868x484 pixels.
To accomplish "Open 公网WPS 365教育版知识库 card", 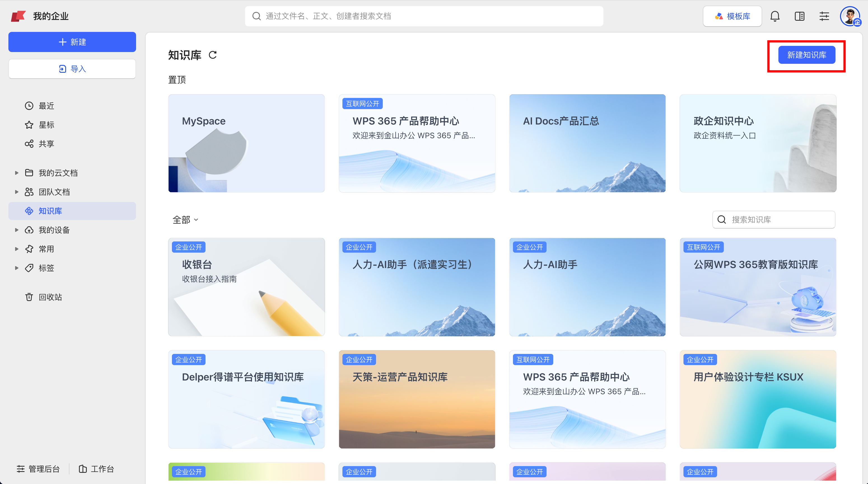I will pos(758,287).
